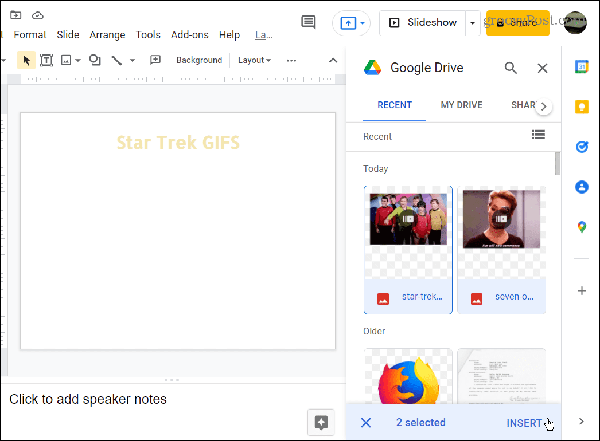Click the more options ellipsis in toolbar
Screen dimensions: 600x441
[x=291, y=60]
